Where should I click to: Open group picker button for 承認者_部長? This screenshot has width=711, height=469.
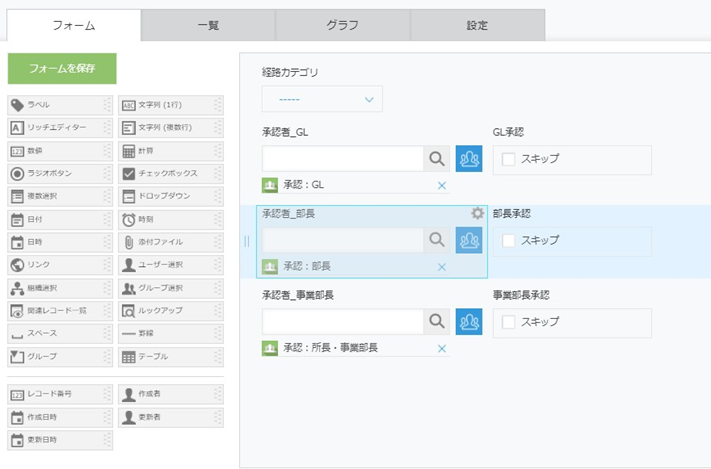pos(469,240)
